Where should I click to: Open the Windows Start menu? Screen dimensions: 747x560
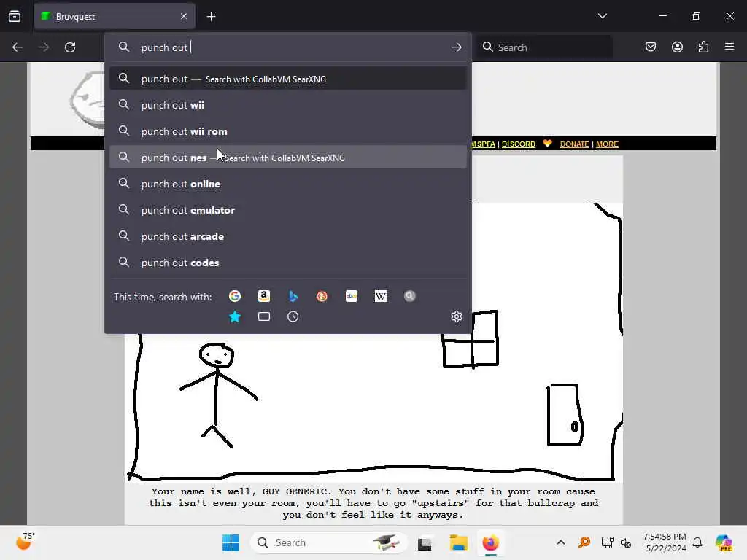pos(231,542)
